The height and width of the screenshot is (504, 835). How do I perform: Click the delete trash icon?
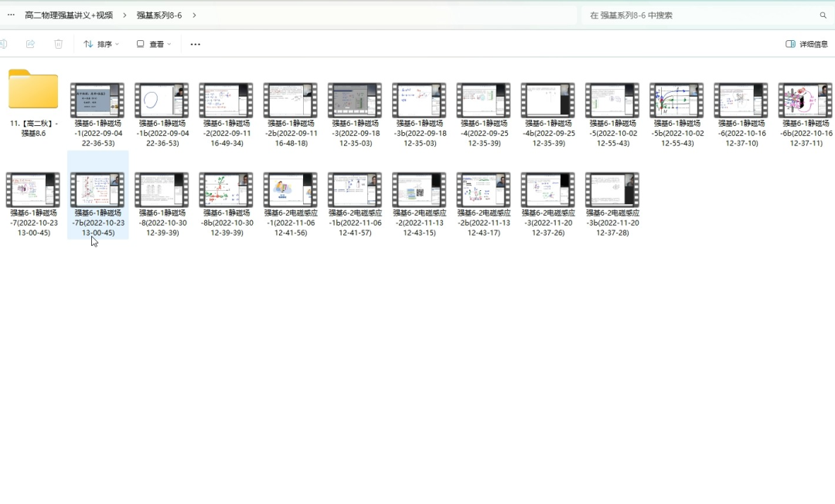pyautogui.click(x=59, y=44)
